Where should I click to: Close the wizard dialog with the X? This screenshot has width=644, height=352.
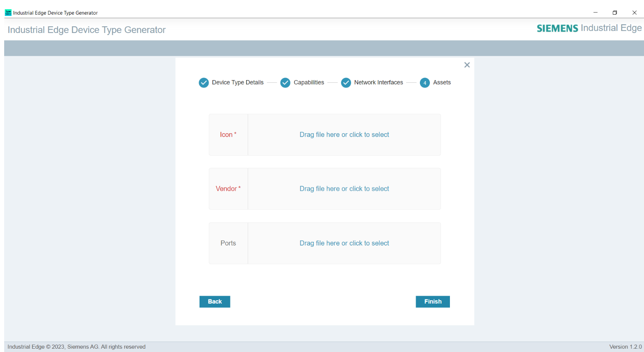(467, 65)
